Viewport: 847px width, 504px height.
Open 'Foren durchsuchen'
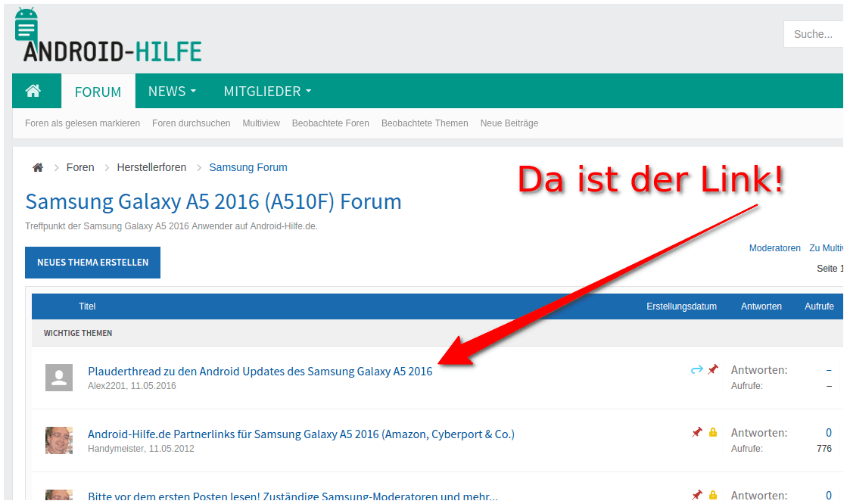(192, 123)
